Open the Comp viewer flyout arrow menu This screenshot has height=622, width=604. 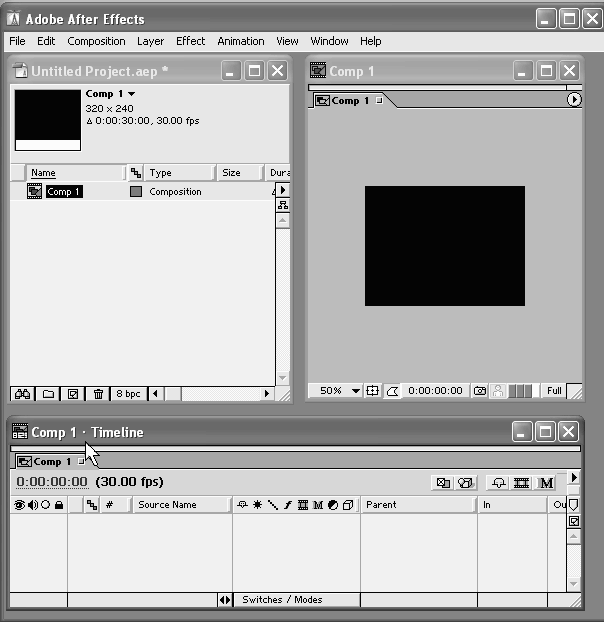tap(574, 100)
